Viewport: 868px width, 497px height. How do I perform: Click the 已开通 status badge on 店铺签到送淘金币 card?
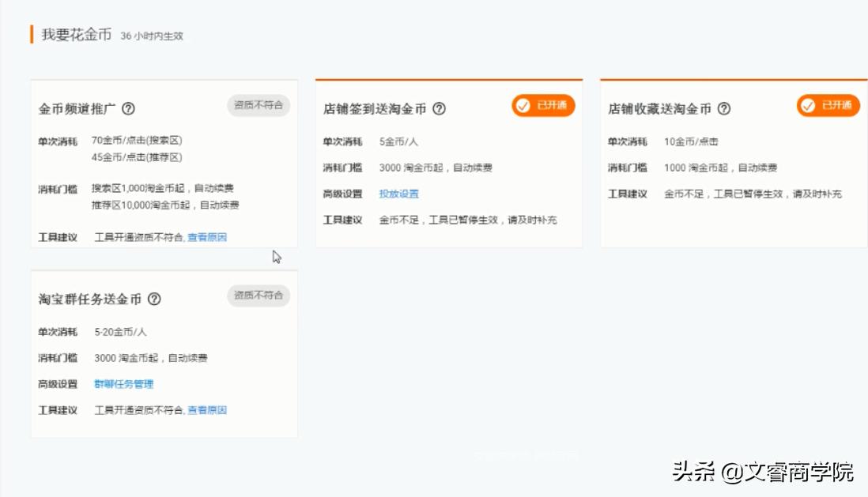(542, 105)
